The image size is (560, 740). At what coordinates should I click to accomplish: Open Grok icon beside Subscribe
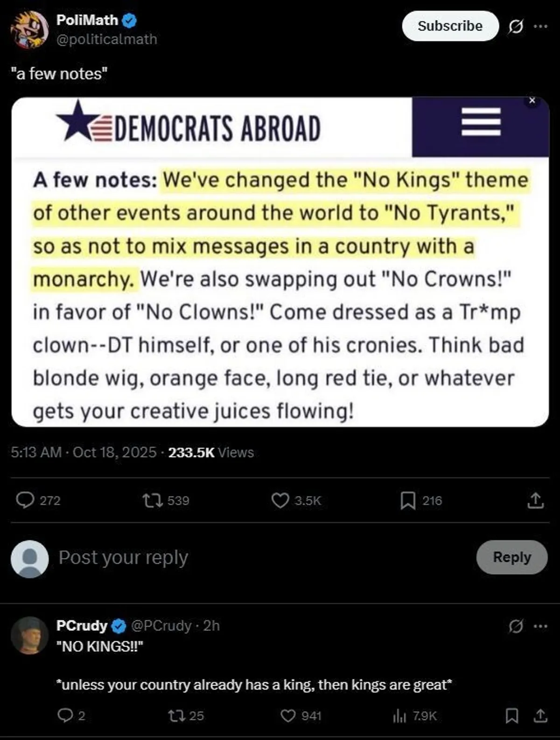point(515,27)
